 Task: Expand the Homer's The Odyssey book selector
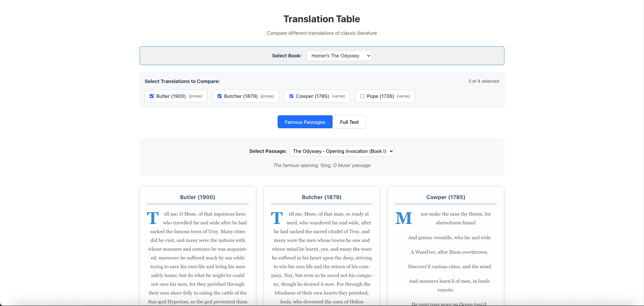pyautogui.click(x=339, y=55)
